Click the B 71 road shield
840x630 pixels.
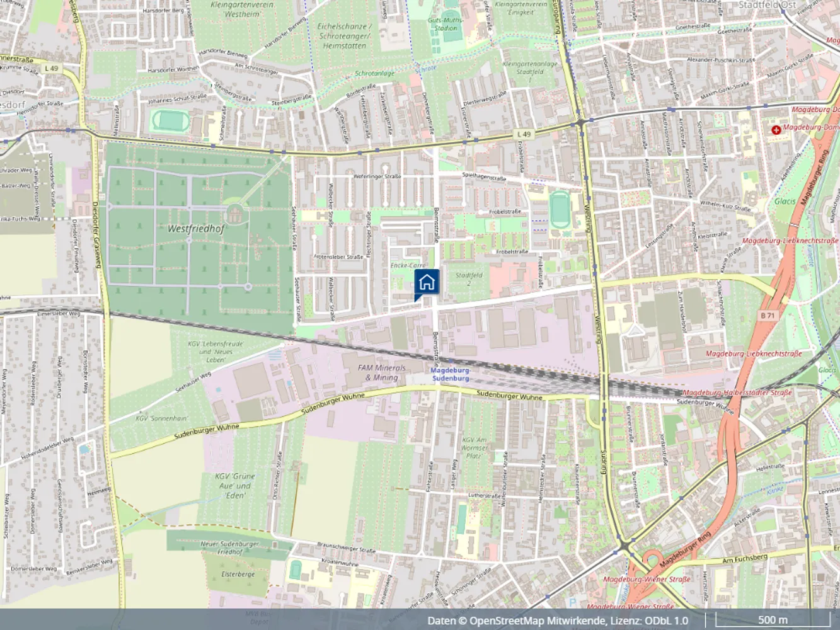pos(768,315)
